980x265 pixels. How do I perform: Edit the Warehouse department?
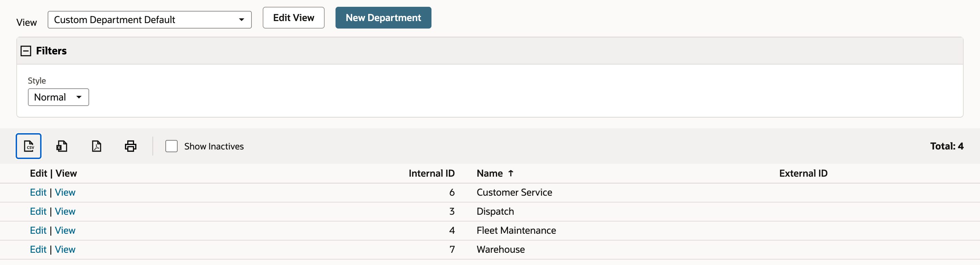(x=38, y=249)
